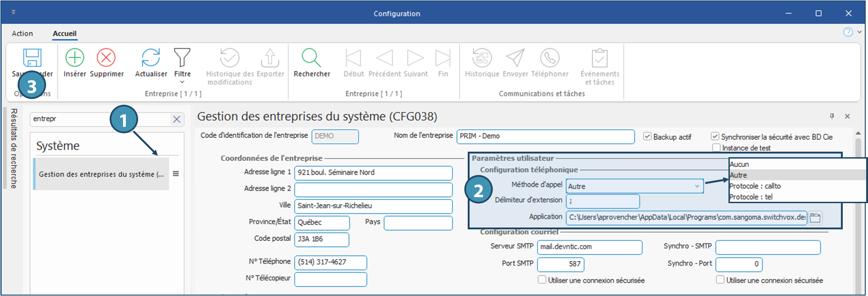Enable the Instance de test checkbox
Viewport: 868px width, 296px height.
[x=716, y=148]
